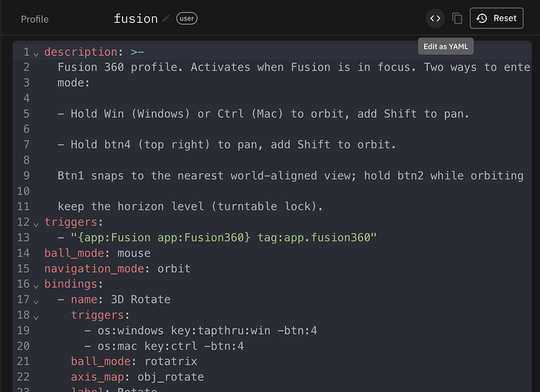
Task: Click the description key on line 1
Action: 81,52
